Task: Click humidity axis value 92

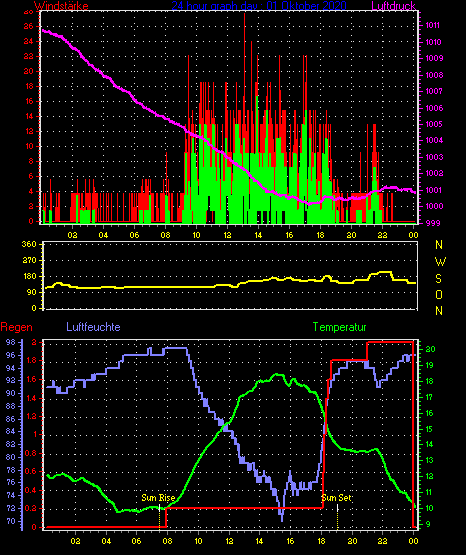Action: [x=11, y=381]
